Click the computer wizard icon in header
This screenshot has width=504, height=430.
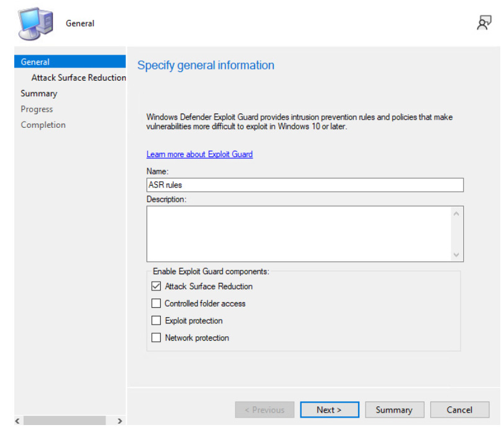35,24
